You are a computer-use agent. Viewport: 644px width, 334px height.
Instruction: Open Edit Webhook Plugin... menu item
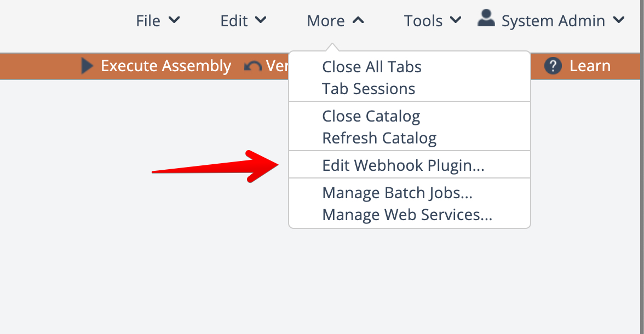[x=403, y=165]
